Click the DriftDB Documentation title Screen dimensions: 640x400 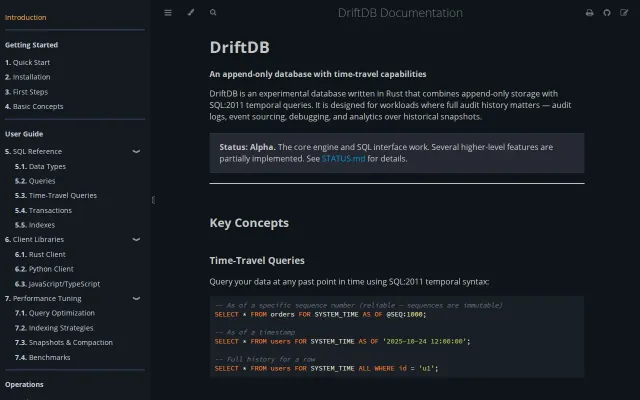point(400,13)
